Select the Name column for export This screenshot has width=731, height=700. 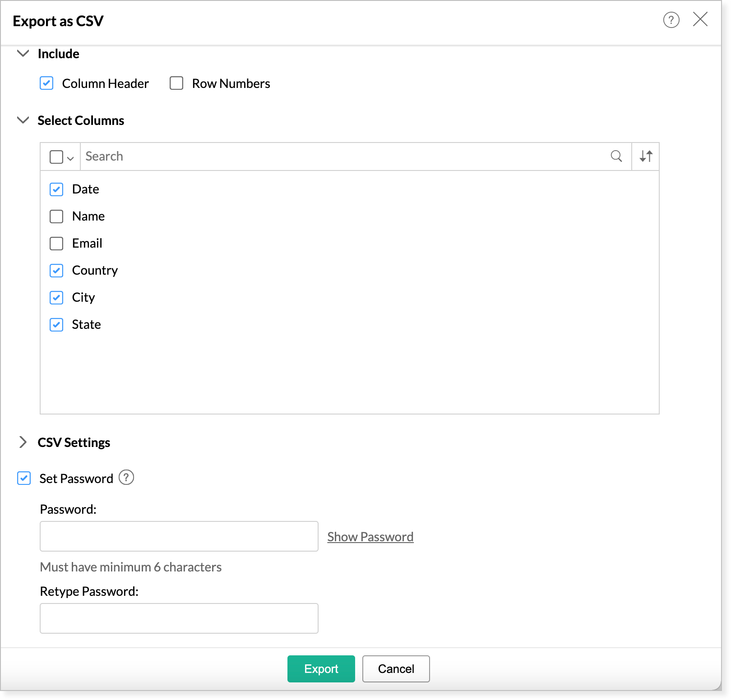click(56, 216)
